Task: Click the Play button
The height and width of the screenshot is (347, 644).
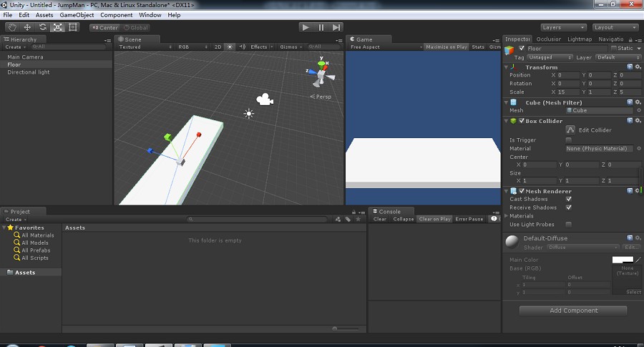Action: click(305, 27)
